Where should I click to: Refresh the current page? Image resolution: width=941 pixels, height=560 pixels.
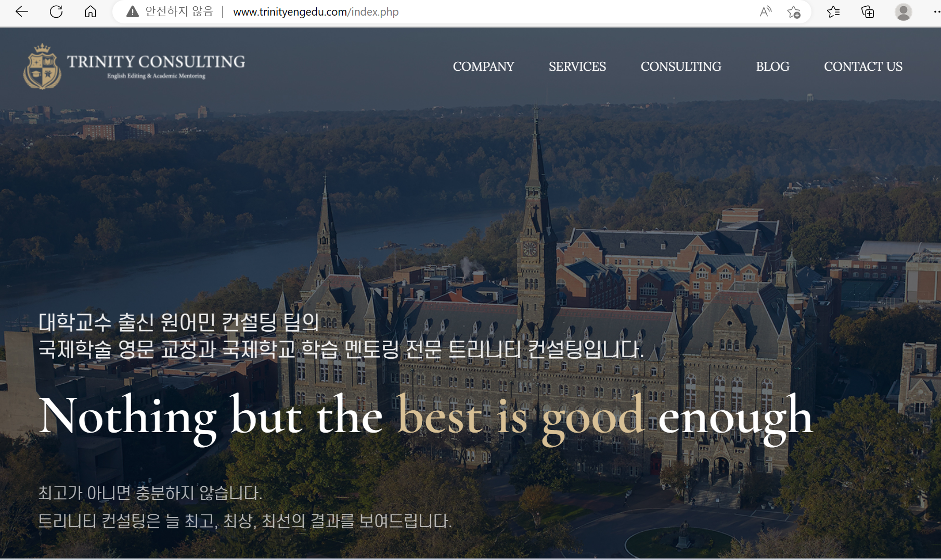56,11
